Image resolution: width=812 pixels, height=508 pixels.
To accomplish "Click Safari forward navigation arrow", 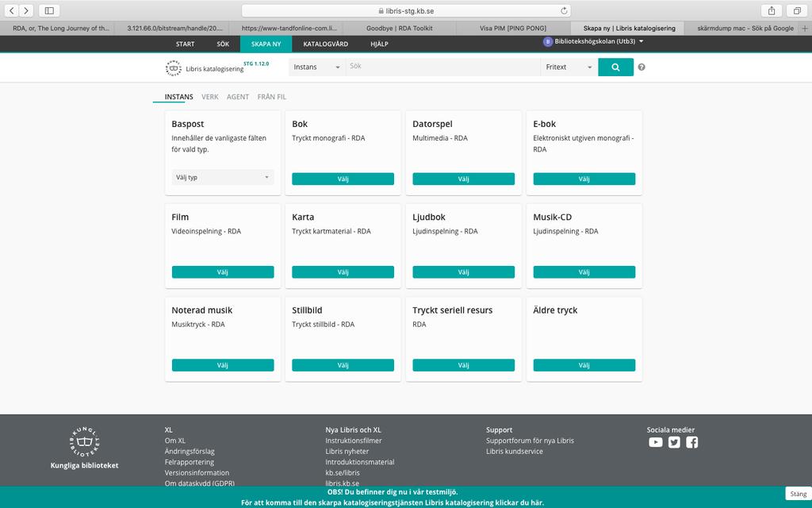I will point(26,10).
